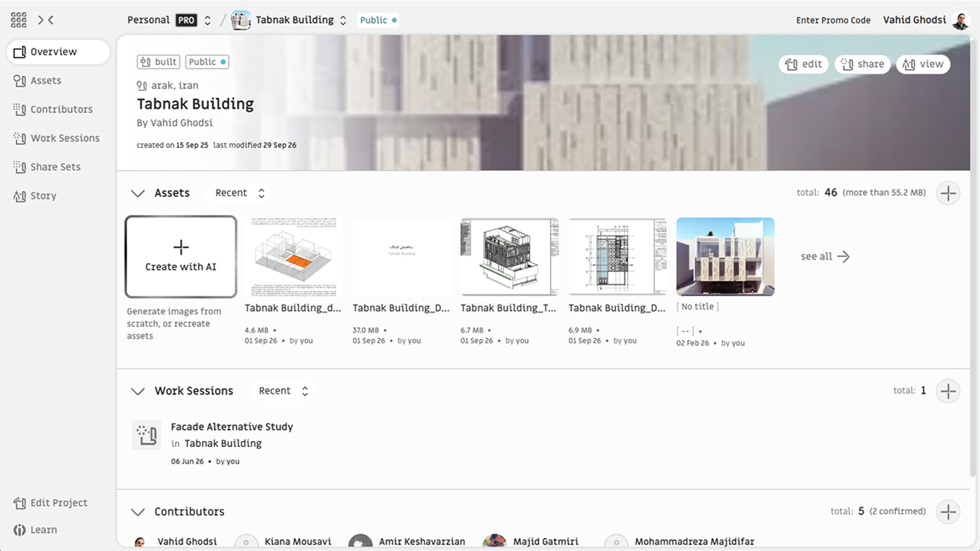
Task: Collapse sidebar with the arrows icon
Action: pyautogui.click(x=45, y=20)
